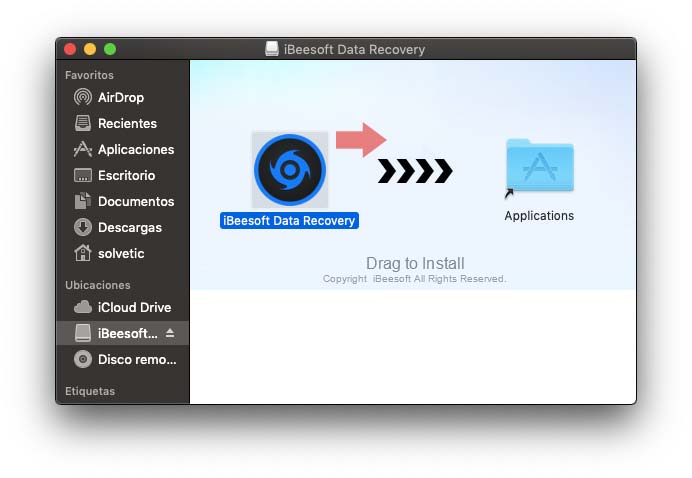
Task: Click the Applications folder label
Action: coord(539,216)
